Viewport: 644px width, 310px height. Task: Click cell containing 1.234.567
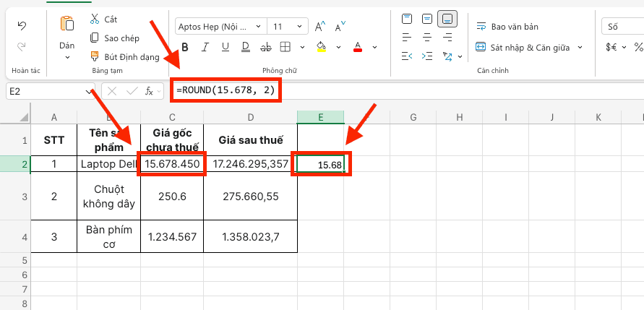click(x=172, y=236)
